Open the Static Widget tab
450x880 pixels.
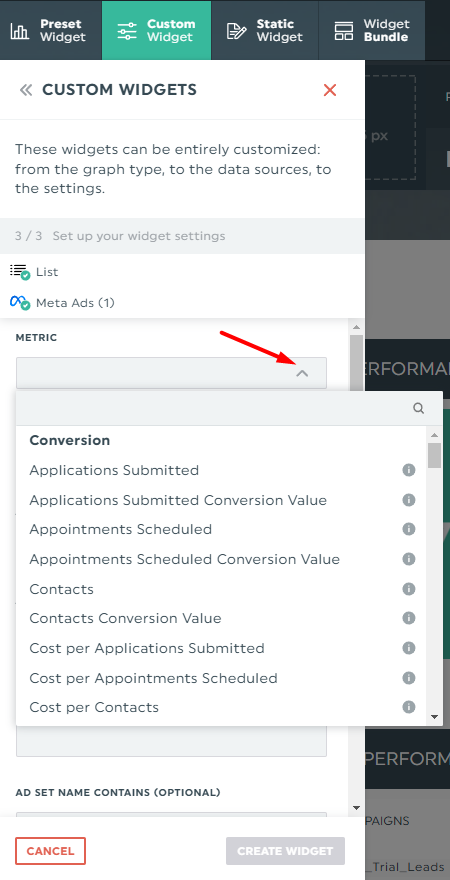pos(265,30)
